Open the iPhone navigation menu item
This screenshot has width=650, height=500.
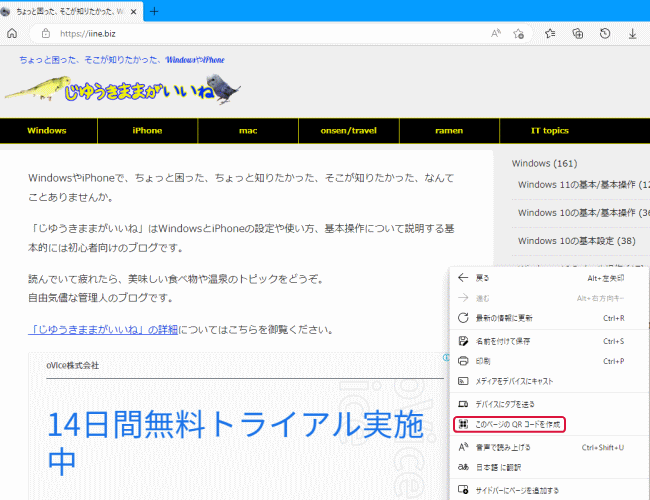(147, 131)
